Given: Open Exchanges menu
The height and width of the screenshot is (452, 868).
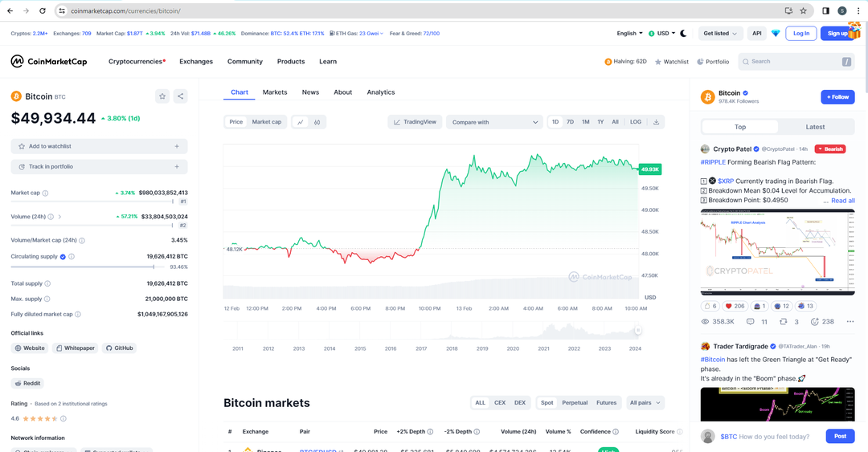Looking at the screenshot, I should (196, 61).
